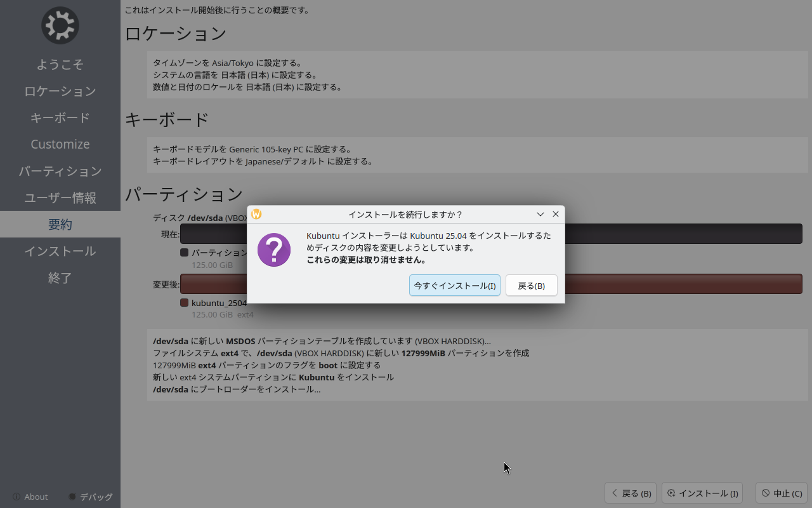Select the highlighted 要約 step in the sidebar
812x508 pixels.
[x=60, y=224]
